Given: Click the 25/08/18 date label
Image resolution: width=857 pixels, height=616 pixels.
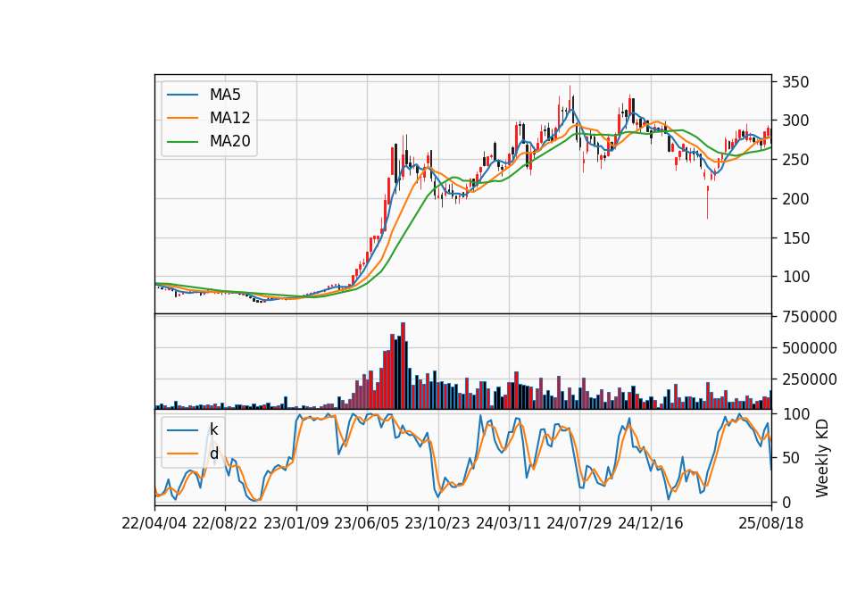Looking at the screenshot, I should pyautogui.click(x=771, y=523).
